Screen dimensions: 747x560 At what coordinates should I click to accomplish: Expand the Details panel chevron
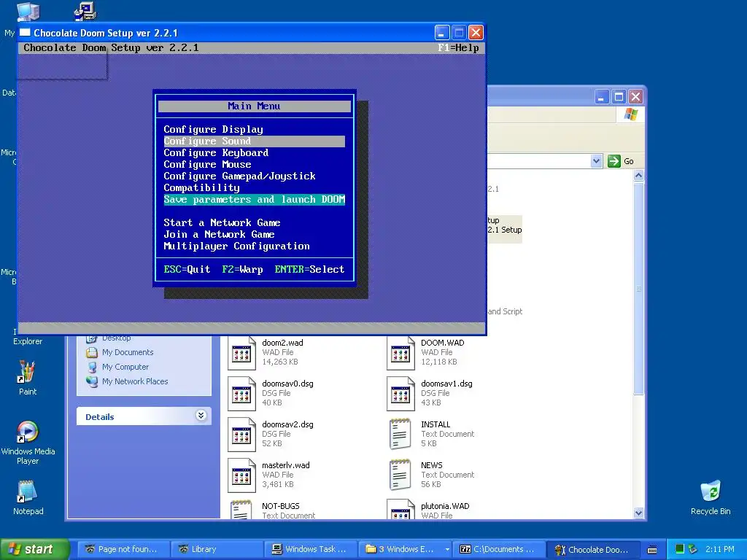201,415
